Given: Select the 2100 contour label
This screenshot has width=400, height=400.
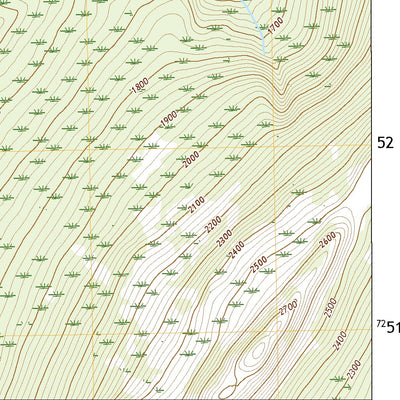Looking at the screenshot, I should pyautogui.click(x=196, y=205).
